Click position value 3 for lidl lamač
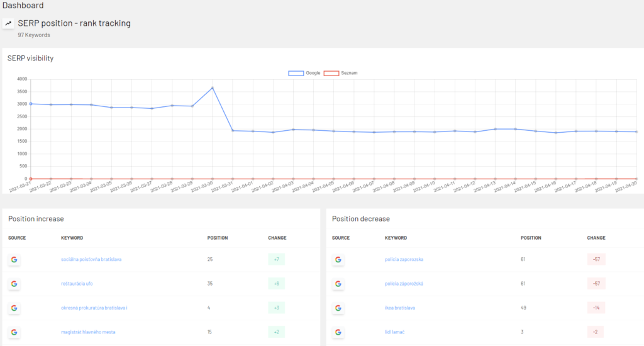The width and height of the screenshot is (644, 346). pyautogui.click(x=522, y=332)
